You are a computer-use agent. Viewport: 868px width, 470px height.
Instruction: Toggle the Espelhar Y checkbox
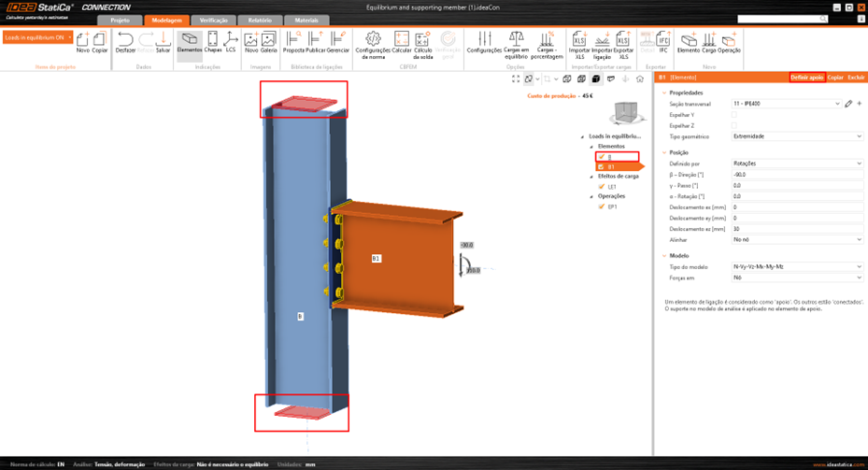click(733, 115)
